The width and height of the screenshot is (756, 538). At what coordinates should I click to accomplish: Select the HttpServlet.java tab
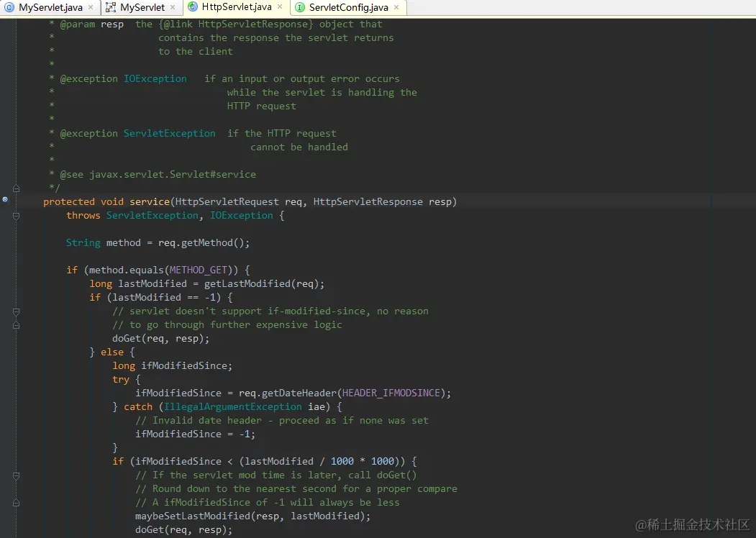click(x=236, y=6)
